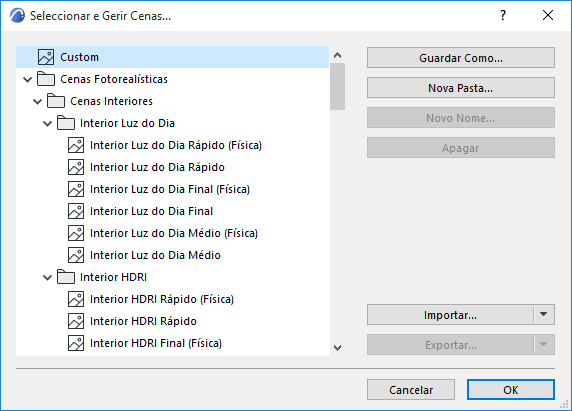The image size is (572, 411).
Task: Click the Guardar Como... button
Action: [461, 58]
